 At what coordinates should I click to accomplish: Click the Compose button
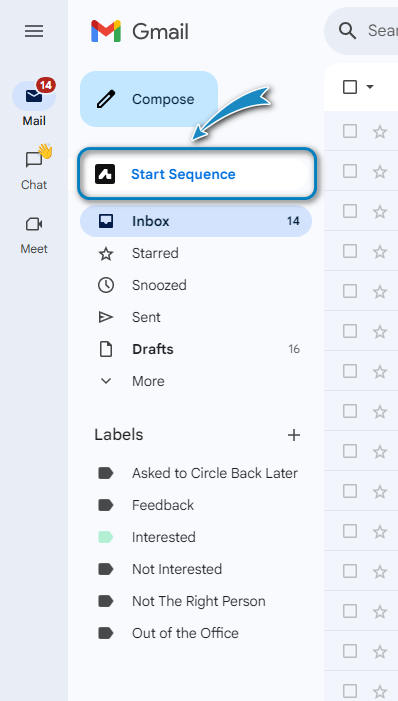(x=149, y=99)
